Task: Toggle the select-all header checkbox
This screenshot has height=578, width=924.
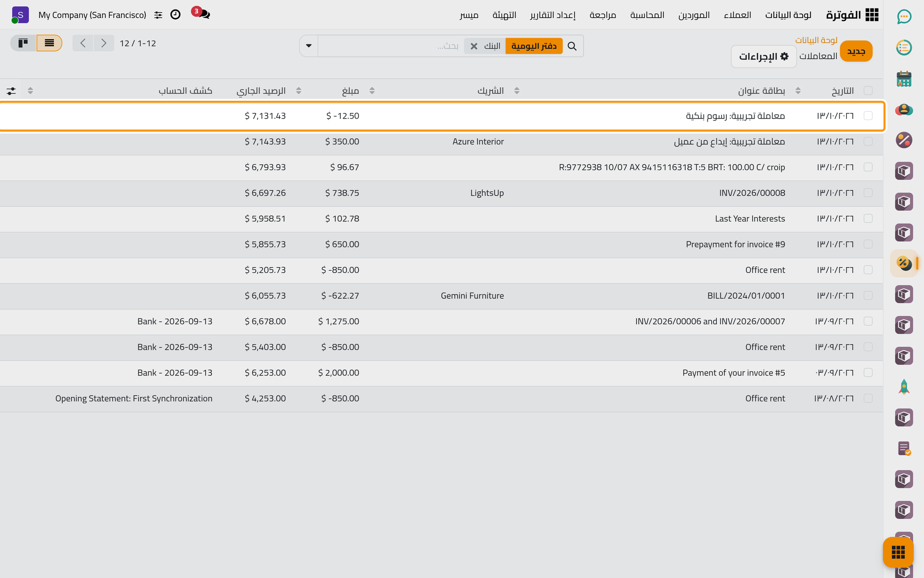Action: point(868,91)
